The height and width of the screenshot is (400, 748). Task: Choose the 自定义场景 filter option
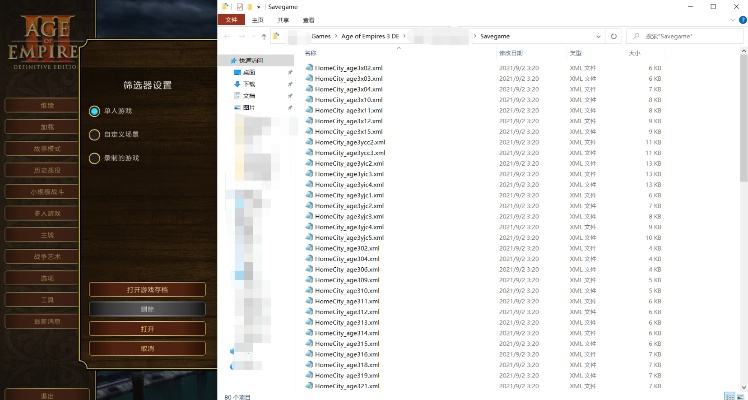(95, 134)
